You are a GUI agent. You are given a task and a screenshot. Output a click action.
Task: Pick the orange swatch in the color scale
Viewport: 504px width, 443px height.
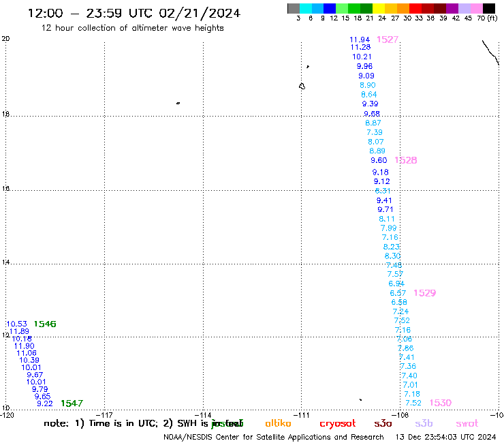[x=403, y=8]
